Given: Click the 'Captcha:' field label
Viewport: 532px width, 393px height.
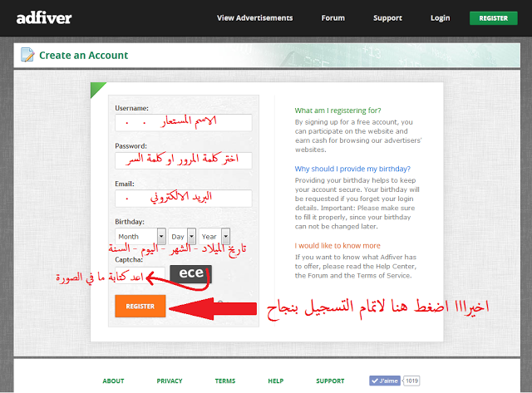Looking at the screenshot, I should point(129,260).
